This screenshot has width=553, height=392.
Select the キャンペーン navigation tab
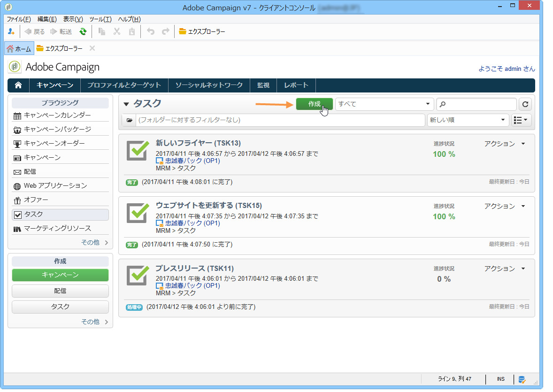(x=55, y=85)
